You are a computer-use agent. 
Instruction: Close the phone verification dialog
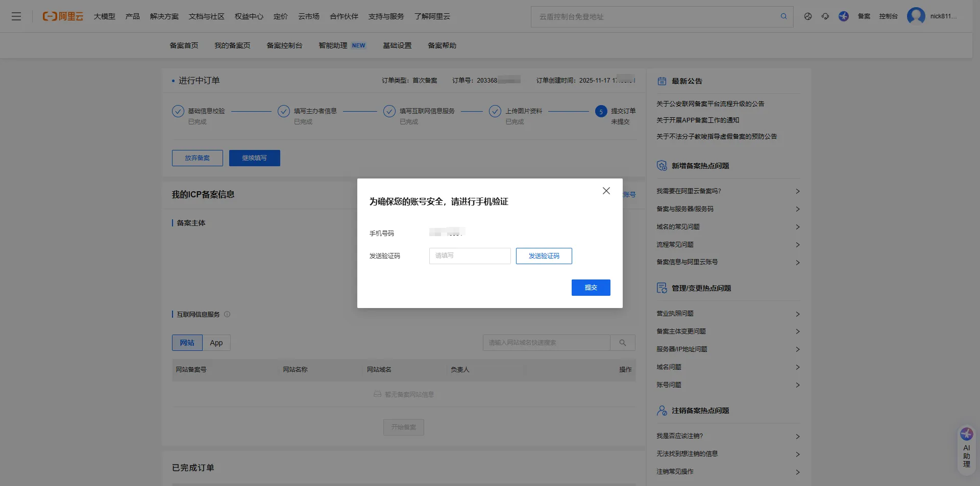coord(606,191)
